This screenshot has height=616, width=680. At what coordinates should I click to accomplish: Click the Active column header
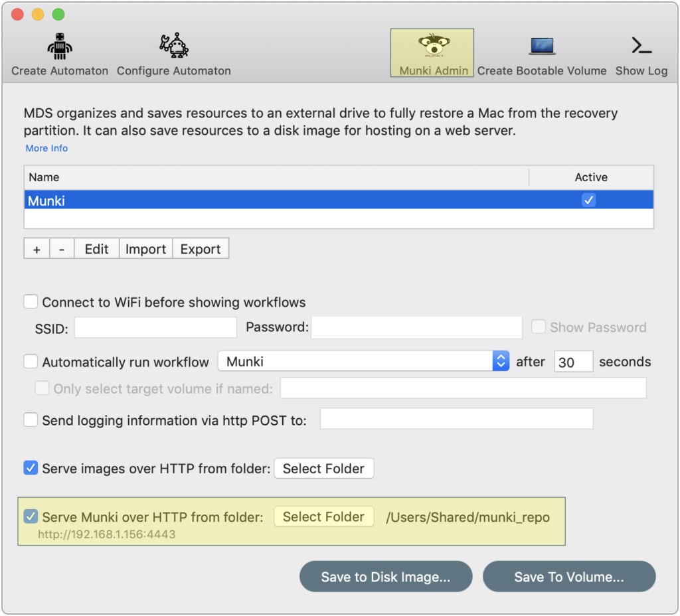point(592,177)
